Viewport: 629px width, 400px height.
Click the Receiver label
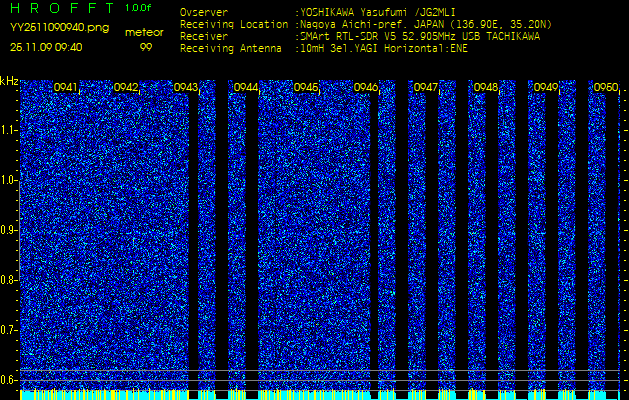[x=204, y=37]
